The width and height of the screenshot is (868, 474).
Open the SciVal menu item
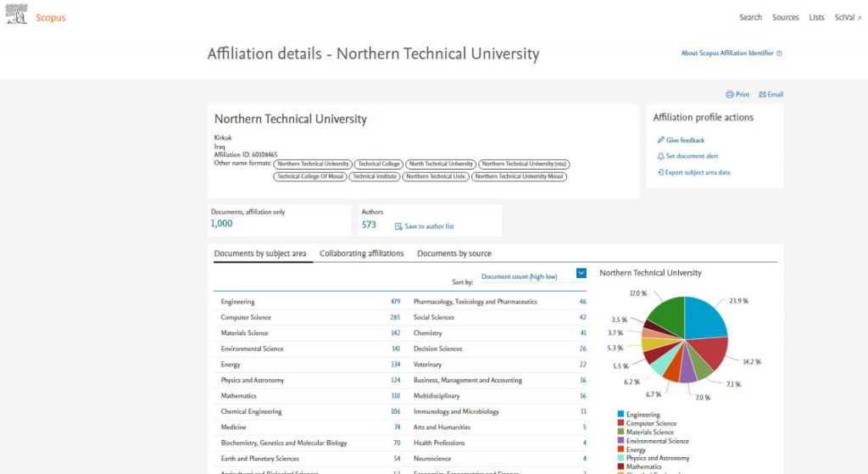pos(848,18)
